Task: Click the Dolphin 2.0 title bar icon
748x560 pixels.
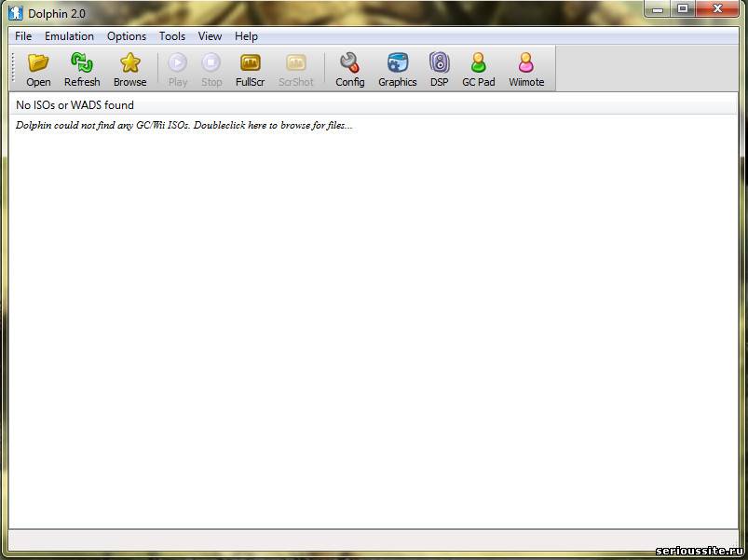Action: point(16,13)
